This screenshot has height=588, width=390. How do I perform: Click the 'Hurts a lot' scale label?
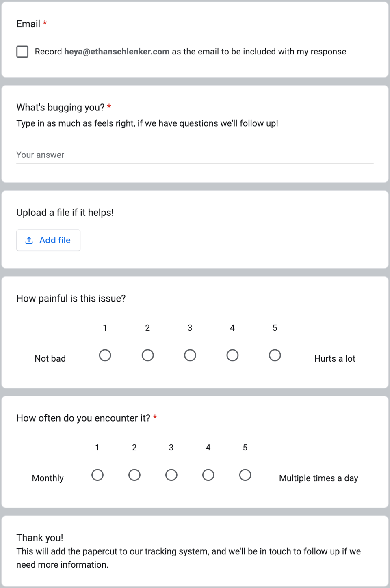tap(334, 359)
